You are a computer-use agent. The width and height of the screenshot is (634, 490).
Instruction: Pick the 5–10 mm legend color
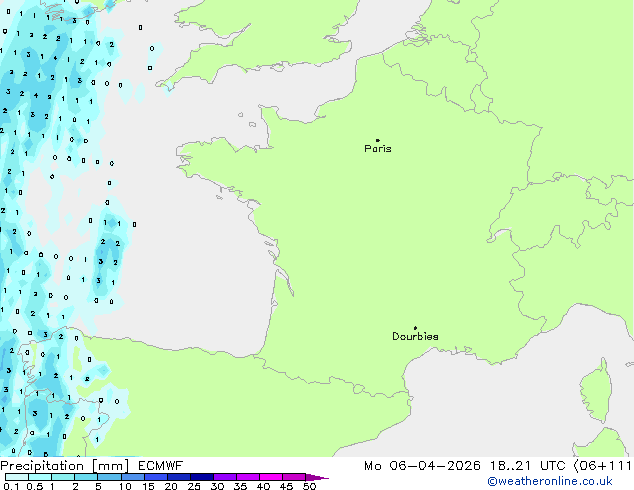[109, 477]
